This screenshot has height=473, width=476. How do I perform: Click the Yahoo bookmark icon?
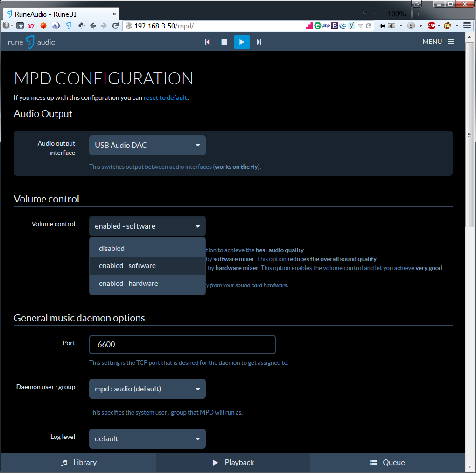31,26
